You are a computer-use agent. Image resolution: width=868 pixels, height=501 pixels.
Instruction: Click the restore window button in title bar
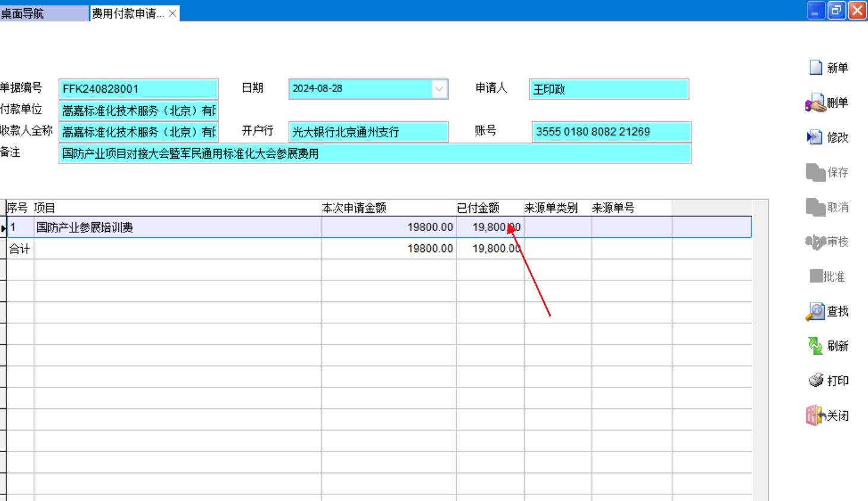click(836, 11)
